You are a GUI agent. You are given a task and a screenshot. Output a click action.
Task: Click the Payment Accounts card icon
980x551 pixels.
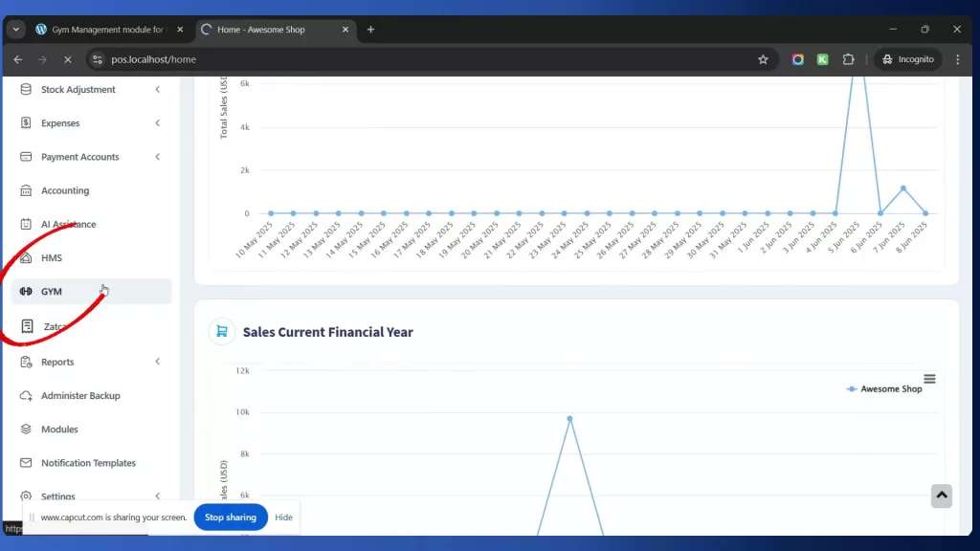coord(26,157)
